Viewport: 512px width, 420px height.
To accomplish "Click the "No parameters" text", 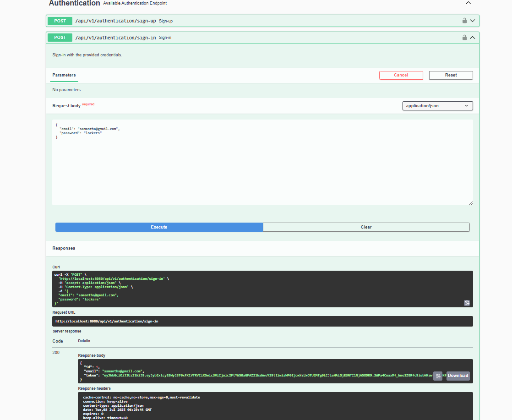I will [66, 90].
